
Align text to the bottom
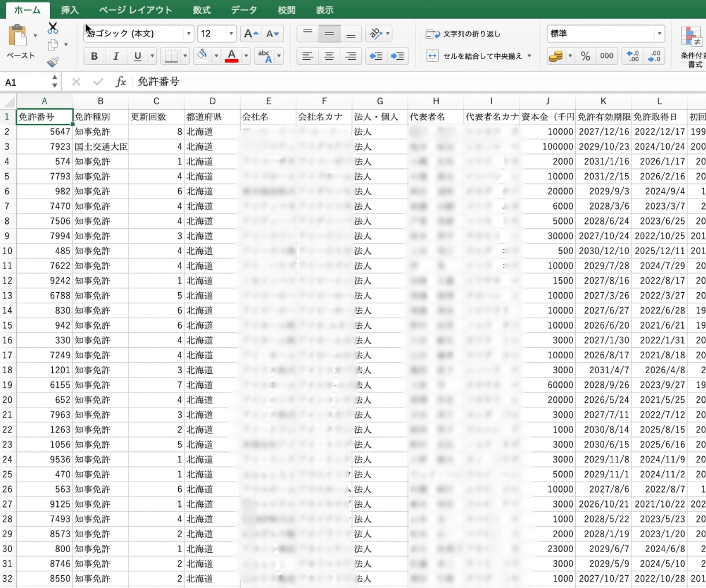click(351, 34)
